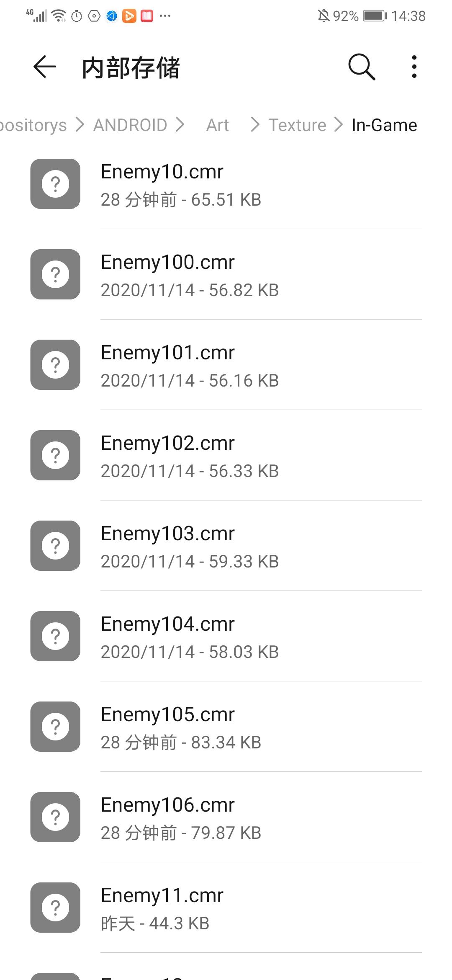The height and width of the screenshot is (980, 452).
Task: Go to the Art breadcrumb folder
Action: 218,125
